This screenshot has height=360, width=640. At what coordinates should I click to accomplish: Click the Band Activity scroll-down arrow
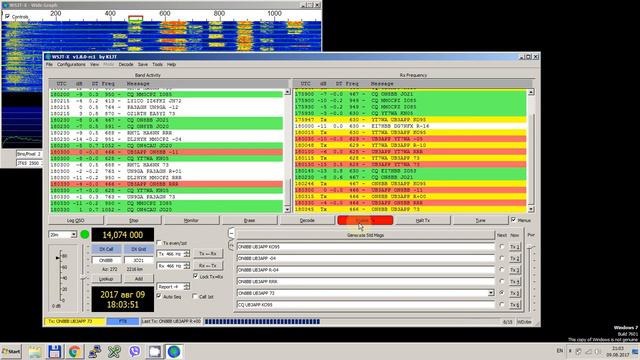tap(287, 209)
